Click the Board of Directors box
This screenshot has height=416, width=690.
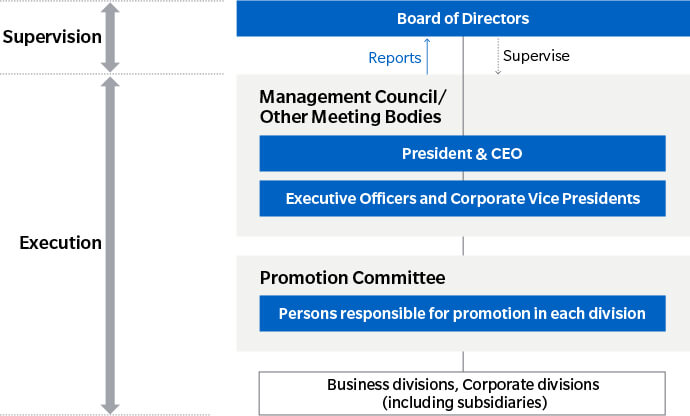point(463,18)
